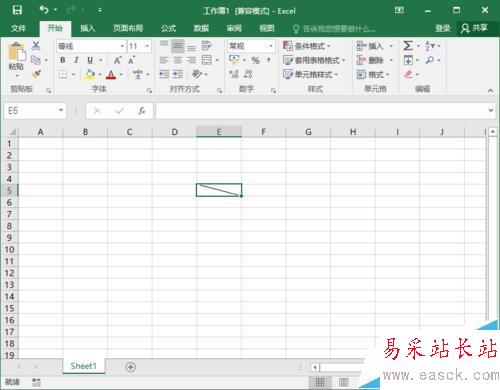Merge and center the selected cells

point(207,60)
